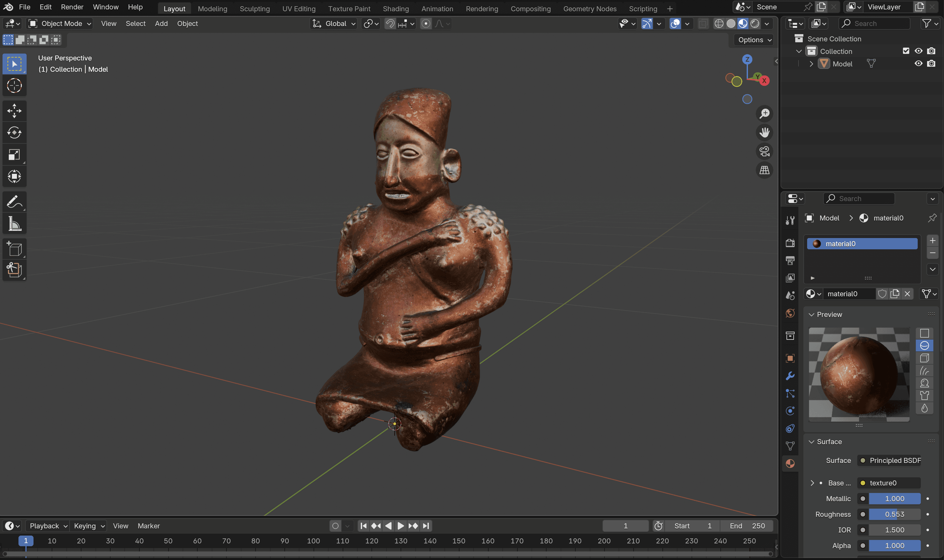Open the Object Mode dropdown
This screenshot has width=944, height=560.
(x=60, y=24)
